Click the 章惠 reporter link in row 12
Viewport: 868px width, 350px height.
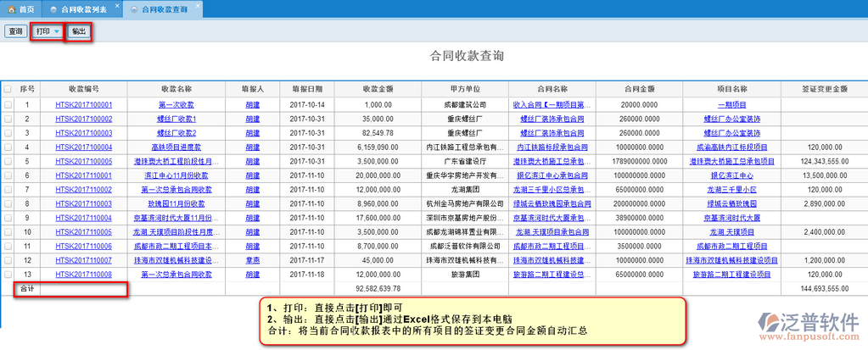253,260
